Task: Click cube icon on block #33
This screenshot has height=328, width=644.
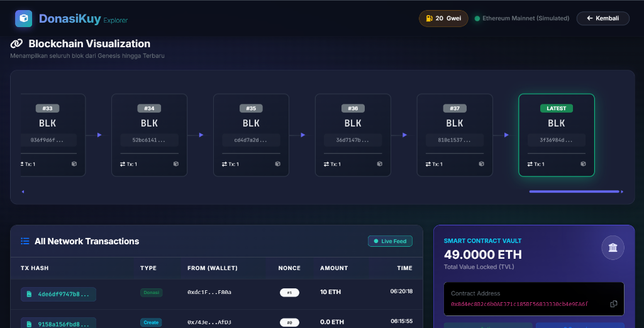Action: tap(74, 164)
